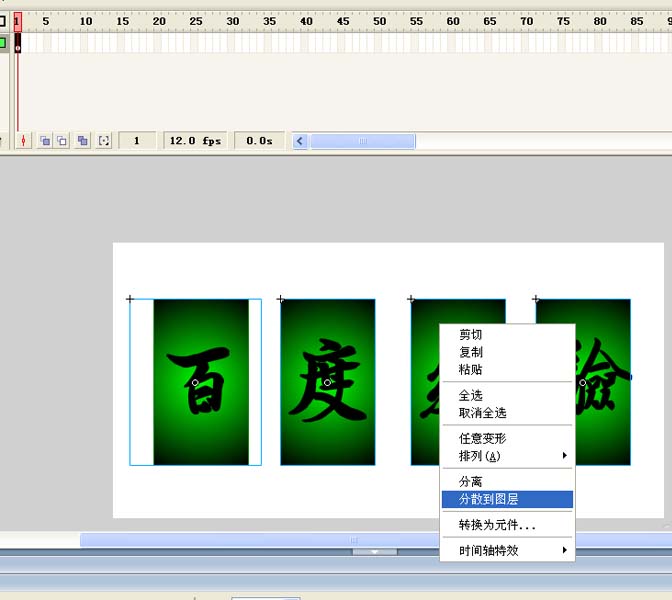The image size is (672, 600).
Task: Select the 验 card on the stage
Action: [603, 382]
